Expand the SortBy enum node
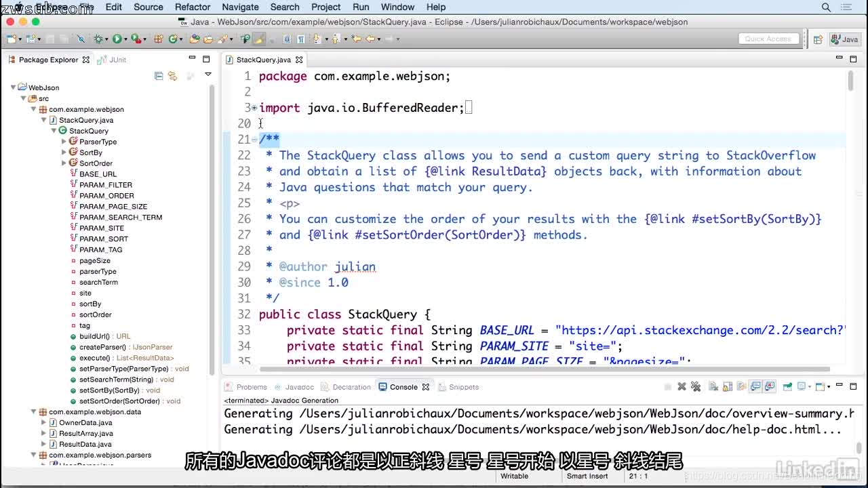 (x=64, y=152)
